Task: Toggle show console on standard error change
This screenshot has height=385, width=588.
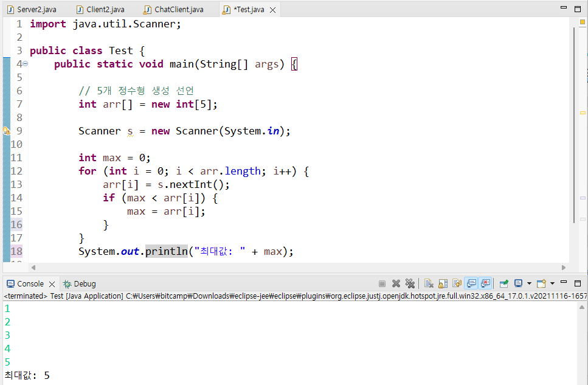Action: (485, 283)
